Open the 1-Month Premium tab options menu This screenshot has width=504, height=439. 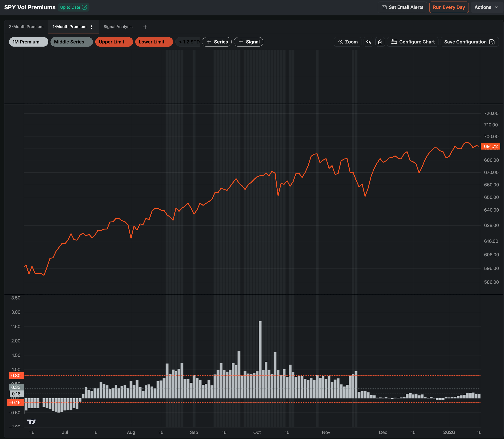(x=92, y=27)
